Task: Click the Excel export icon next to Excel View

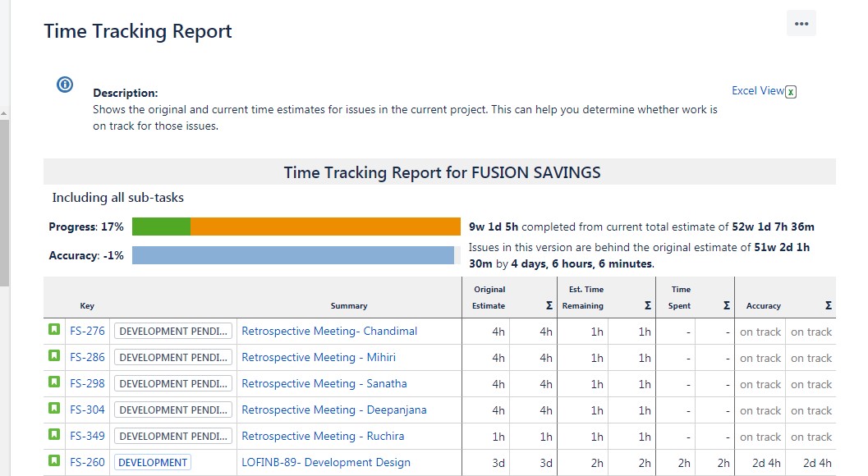Action: pos(790,91)
